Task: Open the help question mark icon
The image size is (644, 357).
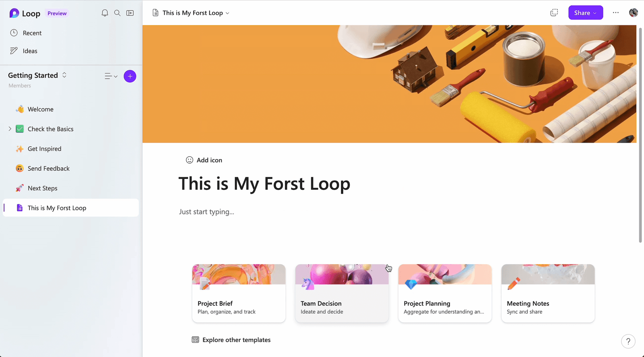Action: [x=628, y=341]
